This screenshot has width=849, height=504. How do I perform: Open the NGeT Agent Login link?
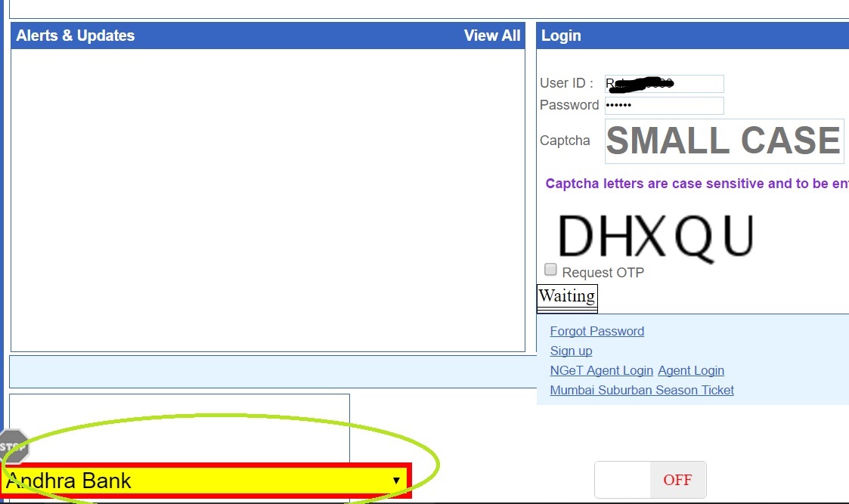[x=601, y=370]
